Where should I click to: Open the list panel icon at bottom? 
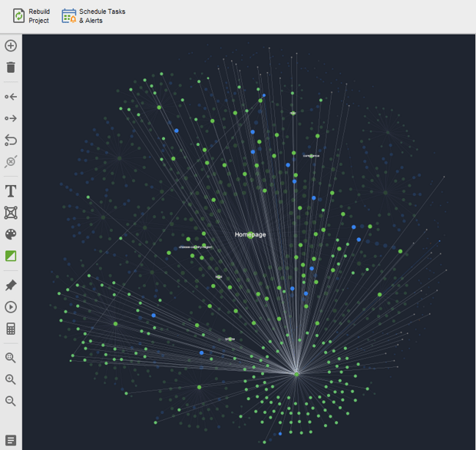11,440
